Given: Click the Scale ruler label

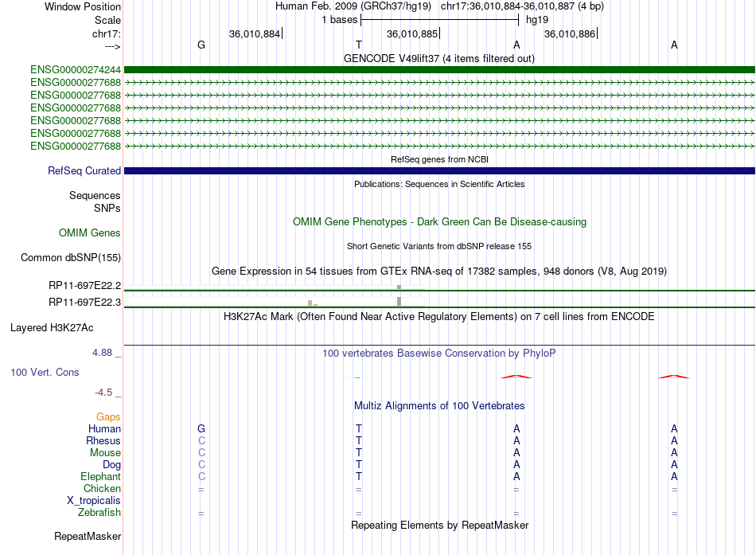Looking at the screenshot, I should coord(107,20).
